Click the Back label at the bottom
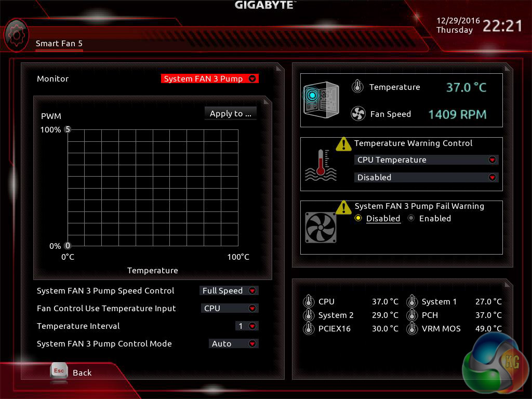 click(82, 373)
